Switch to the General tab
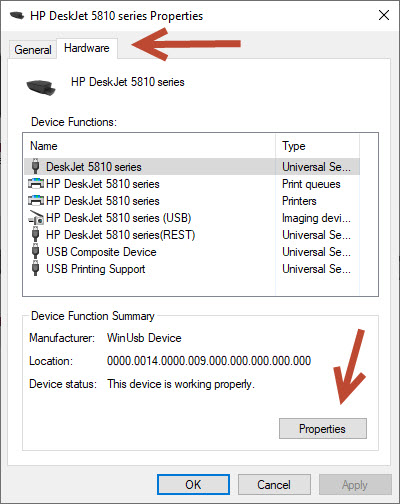The width and height of the screenshot is (400, 504). click(33, 50)
